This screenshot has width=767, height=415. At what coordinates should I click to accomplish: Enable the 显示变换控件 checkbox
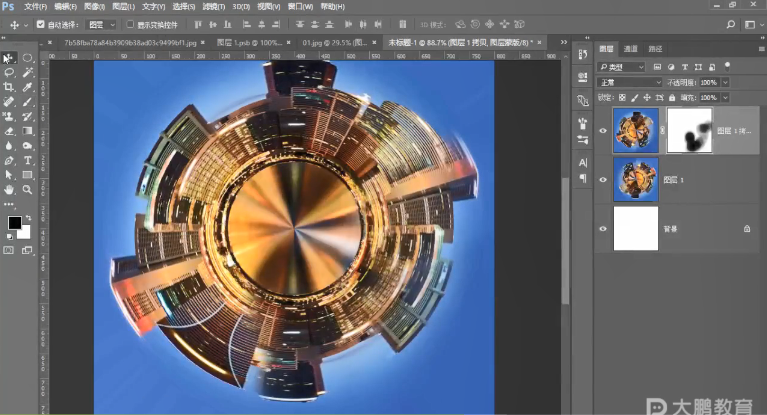click(x=130, y=23)
